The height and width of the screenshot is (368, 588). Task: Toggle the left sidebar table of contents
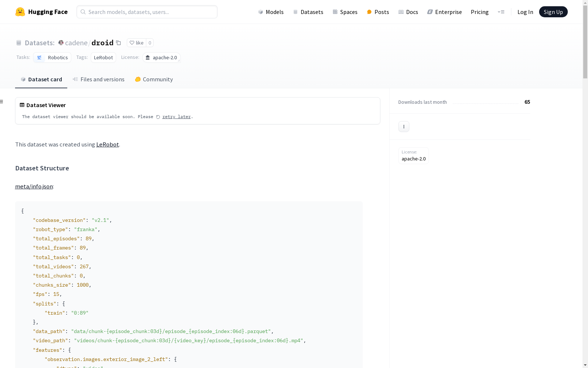2,102
